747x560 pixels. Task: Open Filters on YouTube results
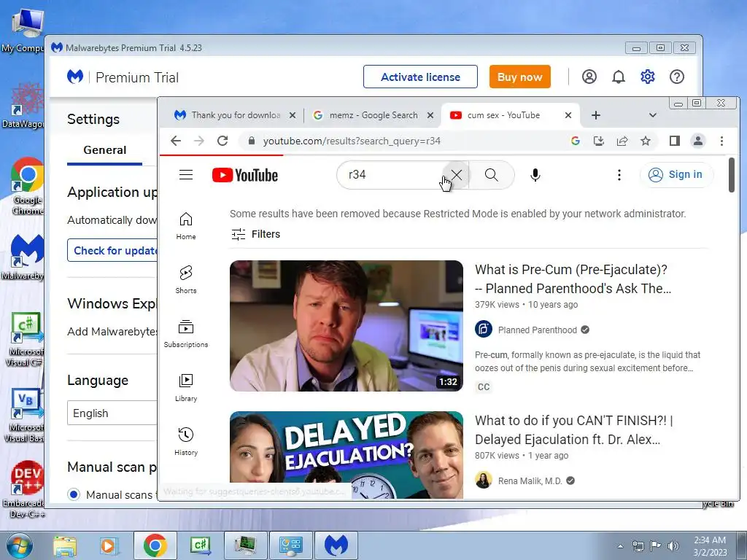255,234
